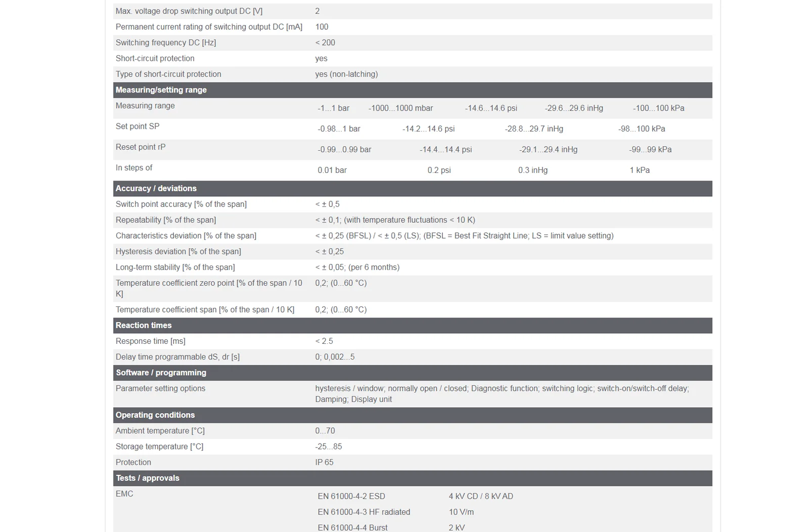Click the repeatability value with temperature fluctuations
This screenshot has width=809, height=532.
(395, 220)
